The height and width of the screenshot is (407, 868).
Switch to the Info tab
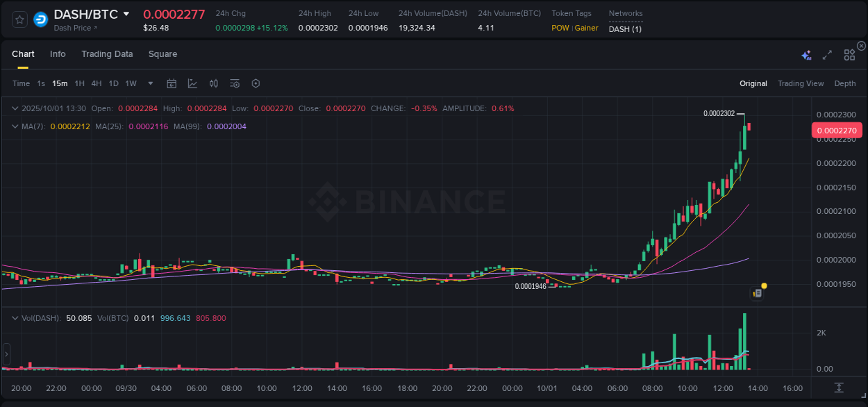pyautogui.click(x=58, y=53)
